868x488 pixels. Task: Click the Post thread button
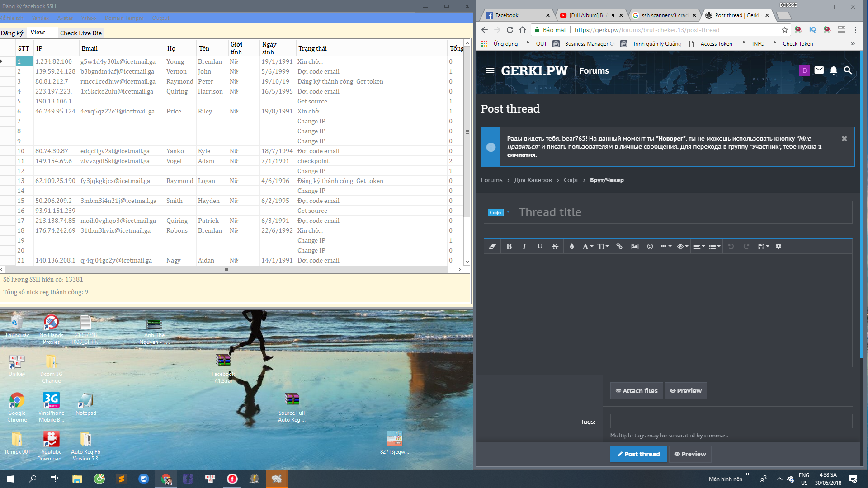point(638,454)
